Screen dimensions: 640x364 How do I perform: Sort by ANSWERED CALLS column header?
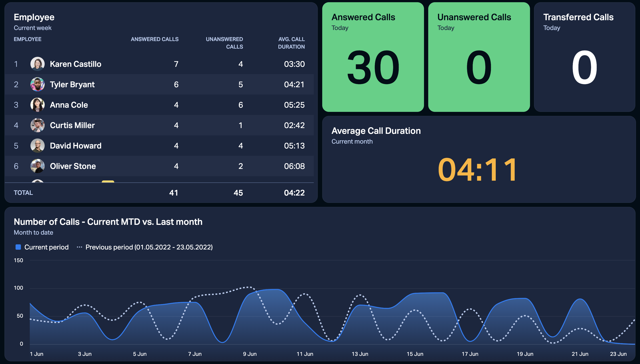(x=155, y=39)
